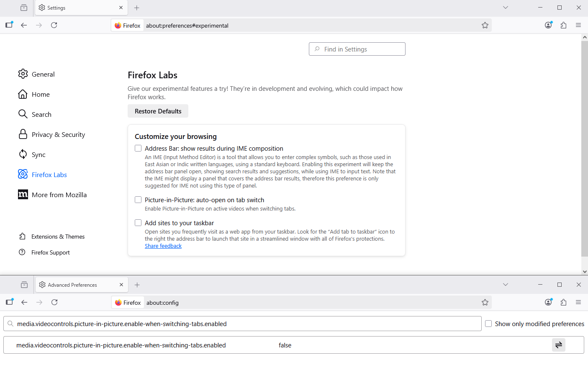Enable Address Bar IME composition results checkbox
The width and height of the screenshot is (588, 365).
(138, 148)
